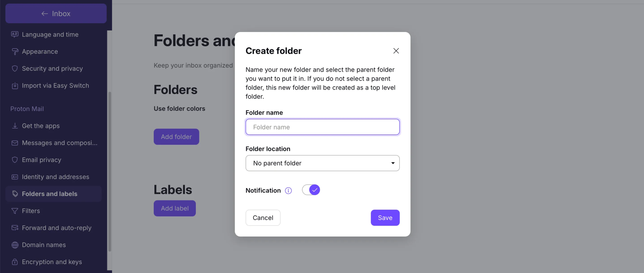This screenshot has height=273, width=644.
Task: Click the Language and time icon
Action: (x=15, y=34)
